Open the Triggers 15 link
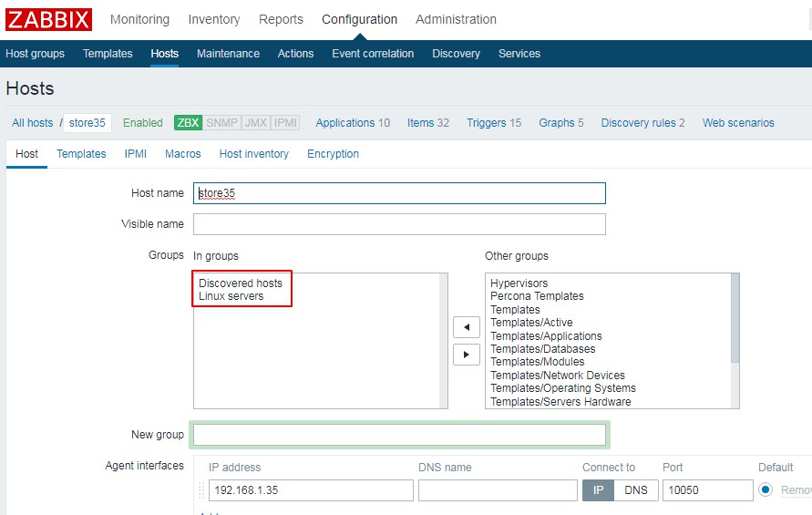 coord(493,123)
